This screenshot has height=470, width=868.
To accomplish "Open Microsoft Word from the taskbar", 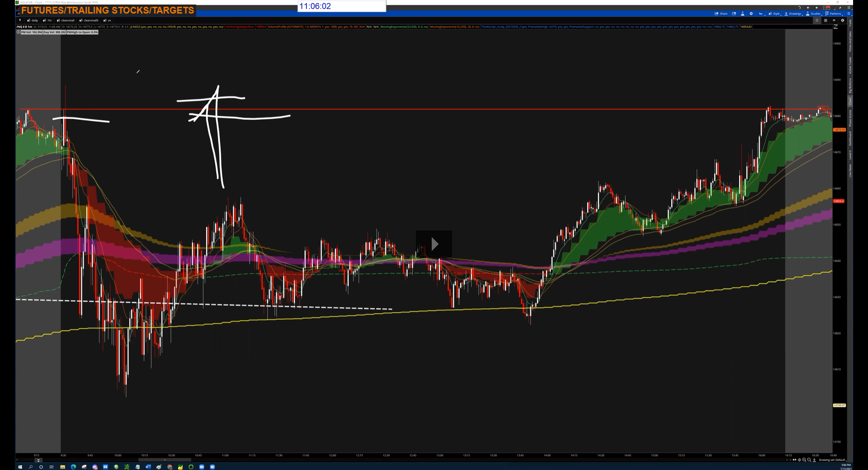I will (x=148, y=467).
